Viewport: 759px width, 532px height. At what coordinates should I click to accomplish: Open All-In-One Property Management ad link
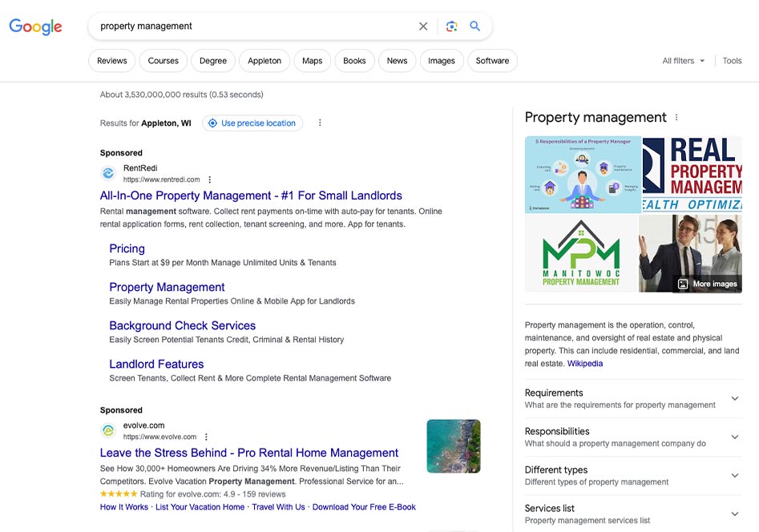[x=251, y=195]
